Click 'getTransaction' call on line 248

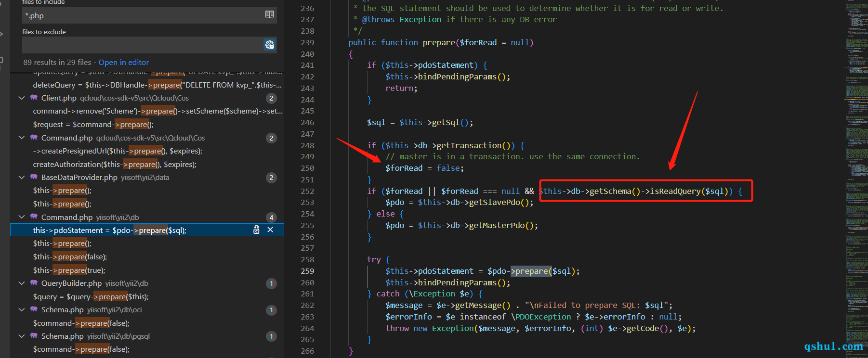(469, 145)
